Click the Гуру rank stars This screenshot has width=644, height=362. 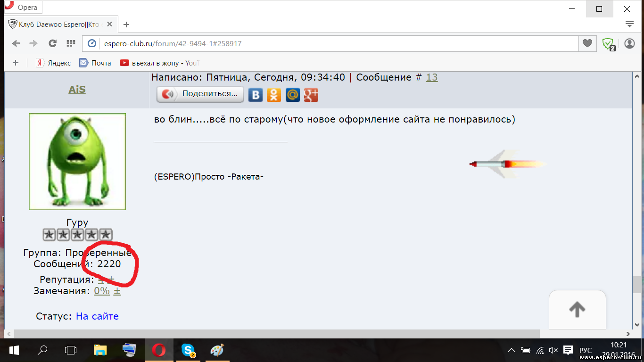[77, 234]
